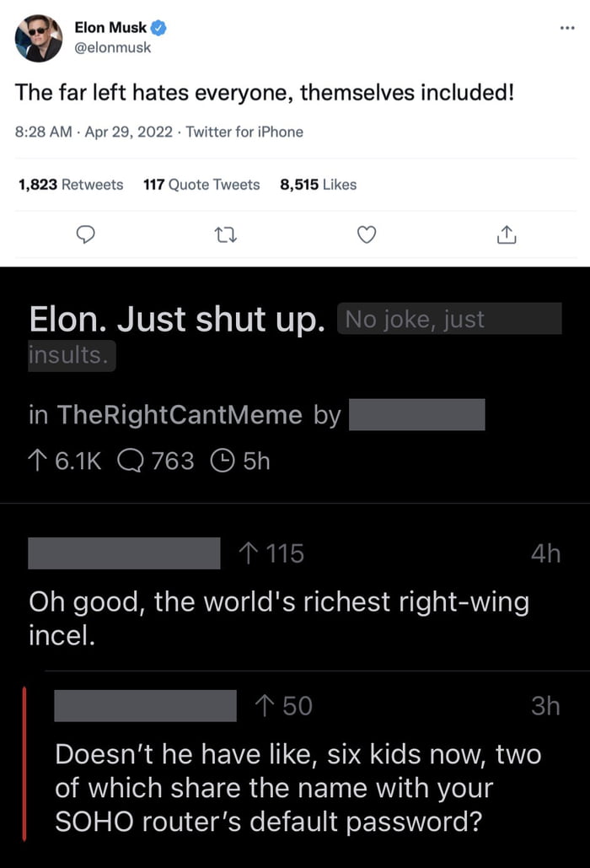The image size is (590, 868).
Task: Visit the TheRightCantMeme community
Action: coord(180,414)
